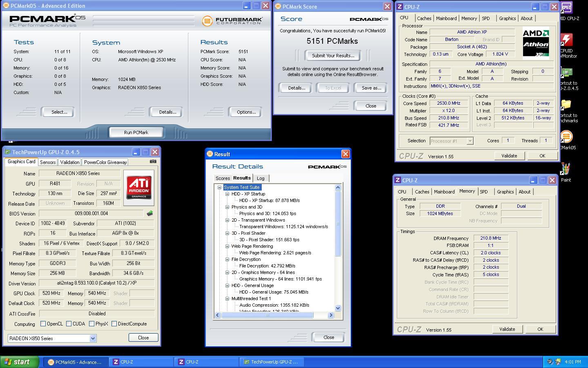This screenshot has height=368, width=588.
Task: Click Submit Your Results button
Action: pos(333,56)
